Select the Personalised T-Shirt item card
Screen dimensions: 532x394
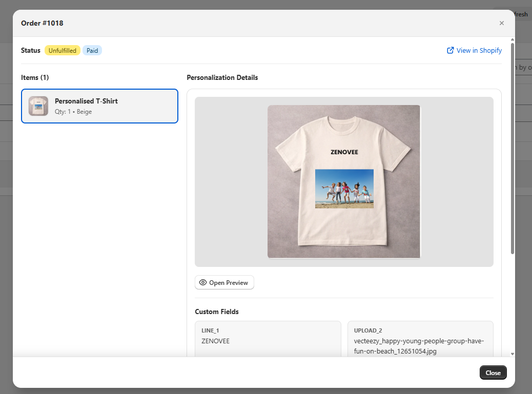(x=99, y=106)
